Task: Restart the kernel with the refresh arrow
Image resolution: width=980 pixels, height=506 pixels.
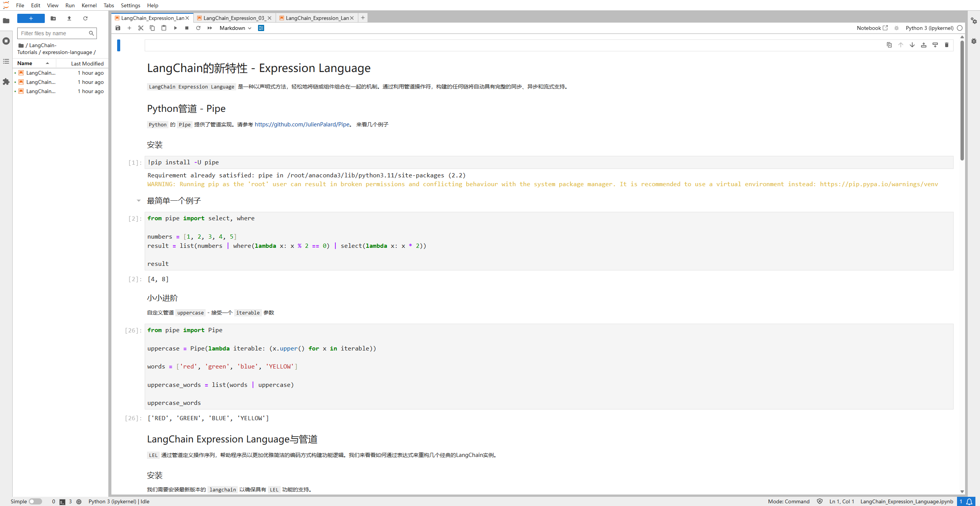Action: click(198, 28)
